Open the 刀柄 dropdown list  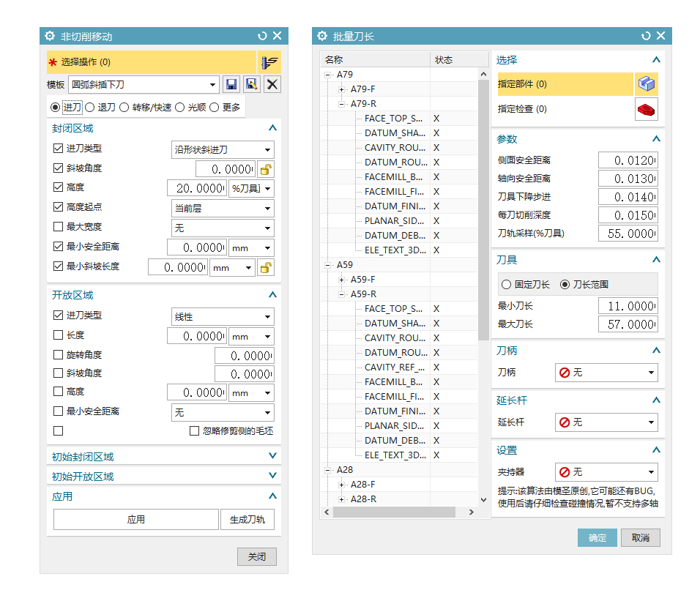[606, 373]
